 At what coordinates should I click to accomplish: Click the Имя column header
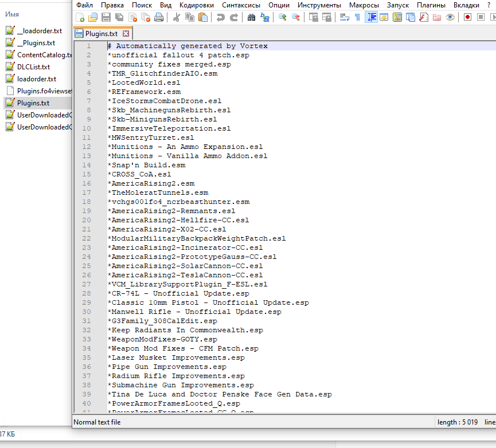(x=12, y=14)
